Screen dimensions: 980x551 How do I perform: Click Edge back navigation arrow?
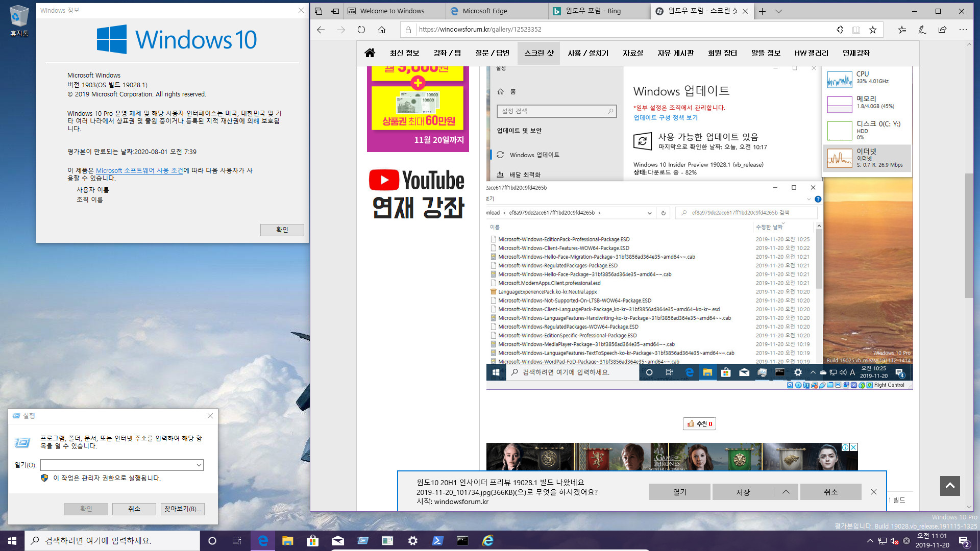321,30
